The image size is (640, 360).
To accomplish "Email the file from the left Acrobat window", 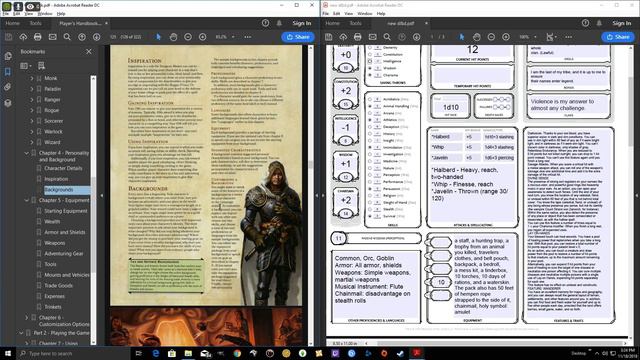I will click(x=53, y=37).
